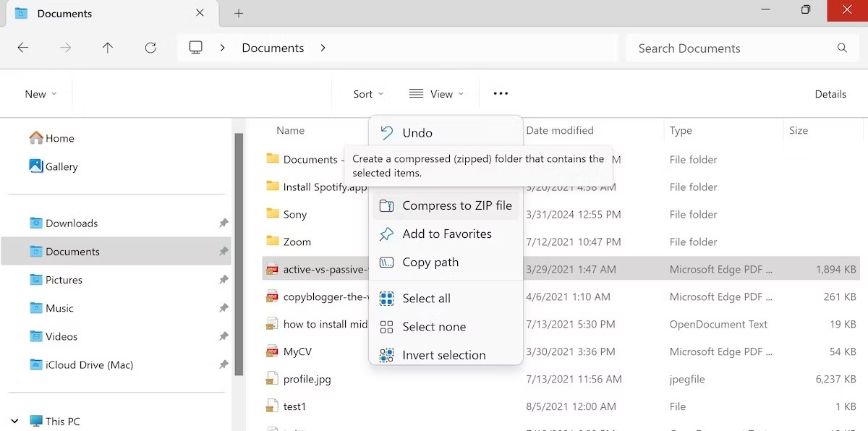Screen dimensions: 868x431
Task: Click the Compress to ZIP file icon
Action: coord(387,205)
